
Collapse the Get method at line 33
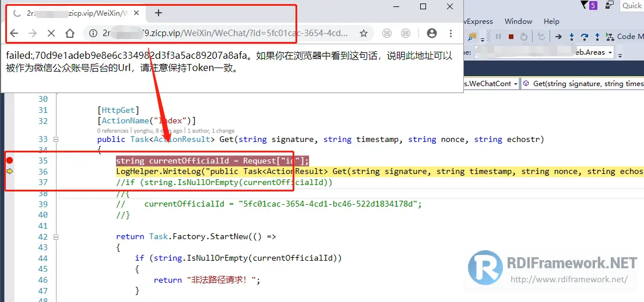[56, 139]
